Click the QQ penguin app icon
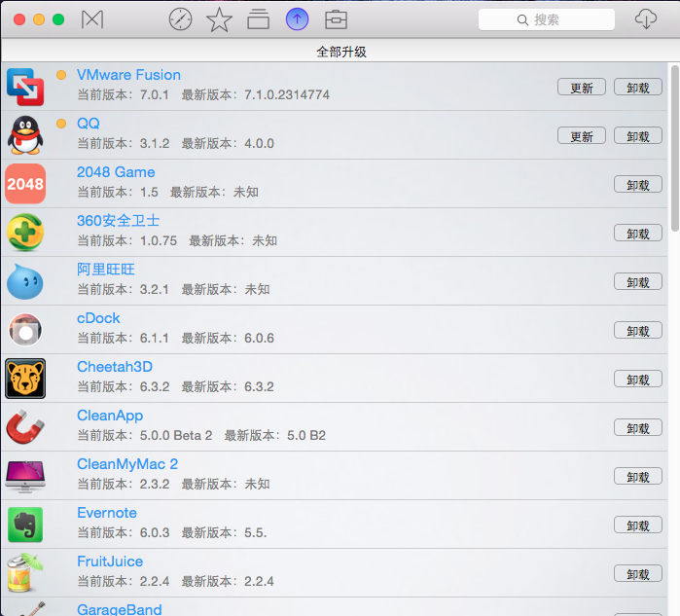680x616 pixels. click(x=25, y=135)
